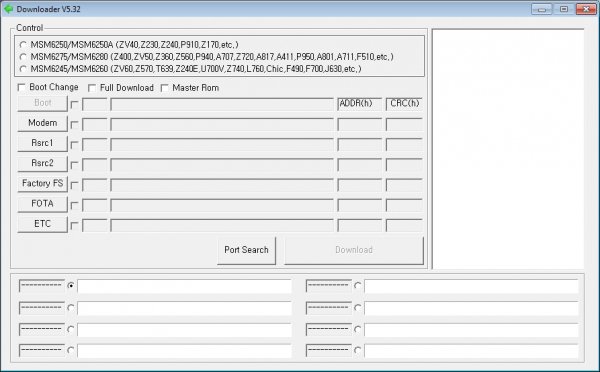Select the fourth port radio button in right column
The height and width of the screenshot is (372, 600).
357,350
